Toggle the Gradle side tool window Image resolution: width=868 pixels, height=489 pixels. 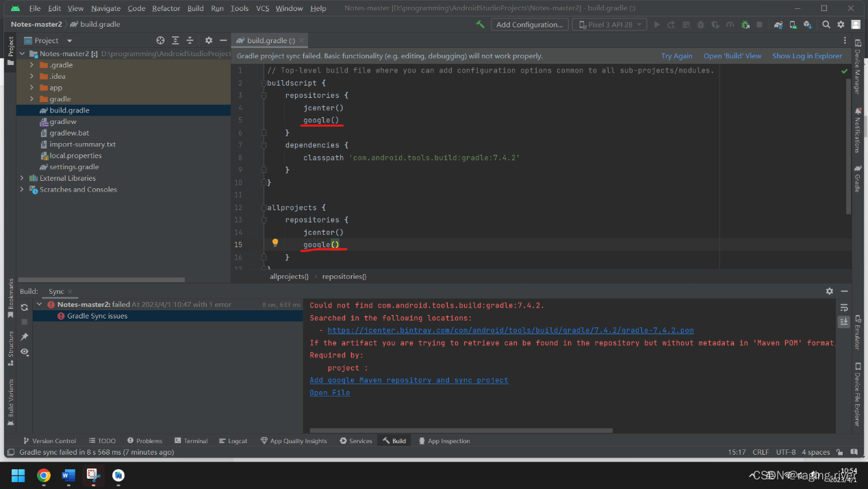coord(857,178)
